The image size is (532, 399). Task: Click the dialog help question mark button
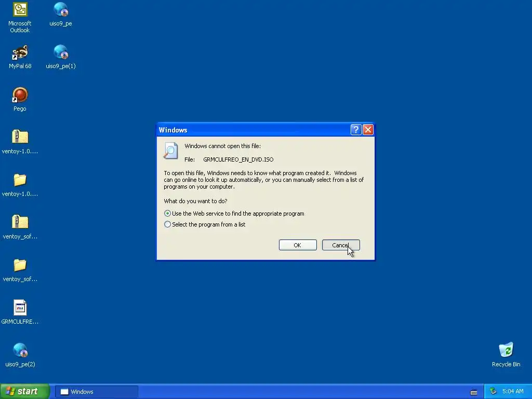tap(355, 129)
